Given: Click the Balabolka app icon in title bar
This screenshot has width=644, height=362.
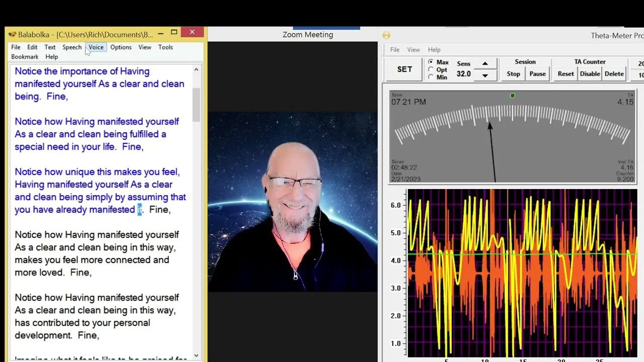Looking at the screenshot, I should pyautogui.click(x=12, y=35).
